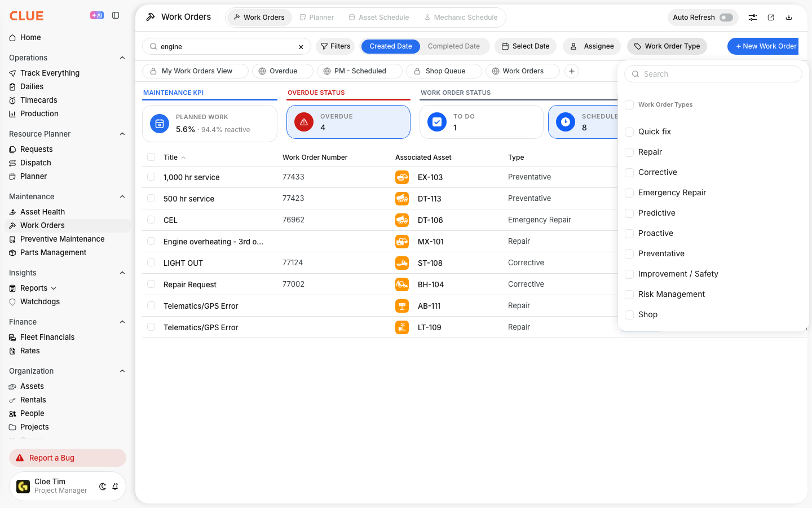Select the My Work Orders View tab
812x508 pixels.
point(195,71)
